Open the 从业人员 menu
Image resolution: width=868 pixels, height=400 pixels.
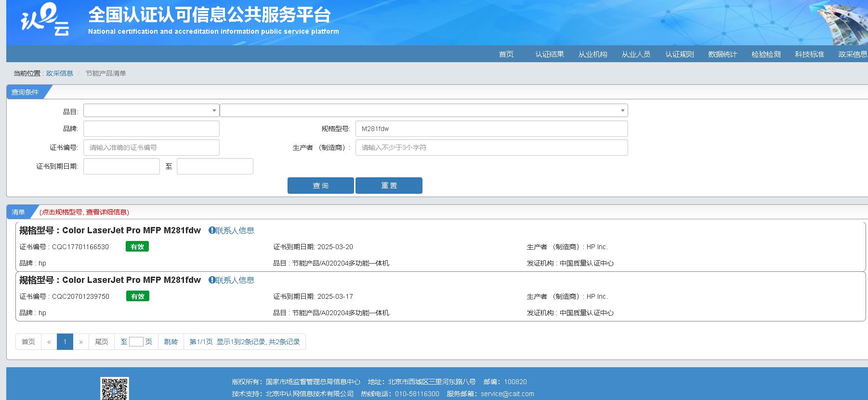click(636, 54)
